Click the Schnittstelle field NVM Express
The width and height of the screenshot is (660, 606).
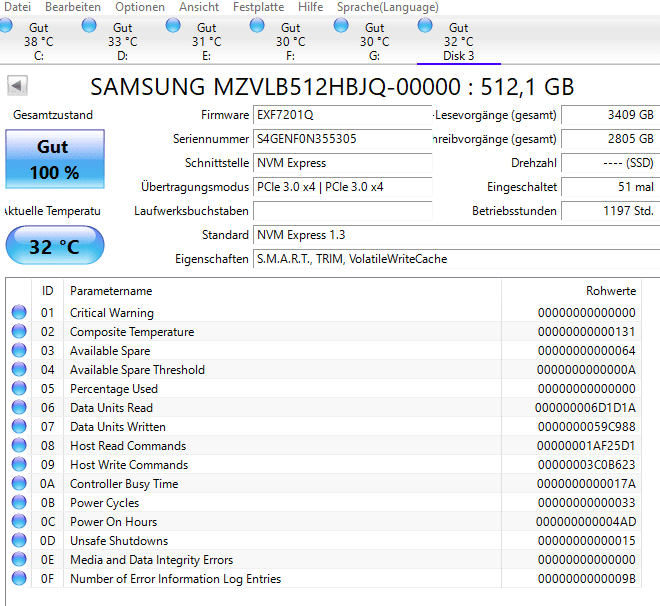(343, 163)
